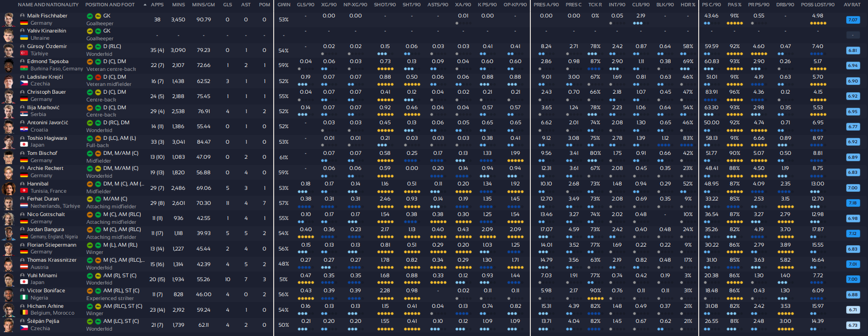Click Victor Boniface tackle ratio 90%

[595, 291]
